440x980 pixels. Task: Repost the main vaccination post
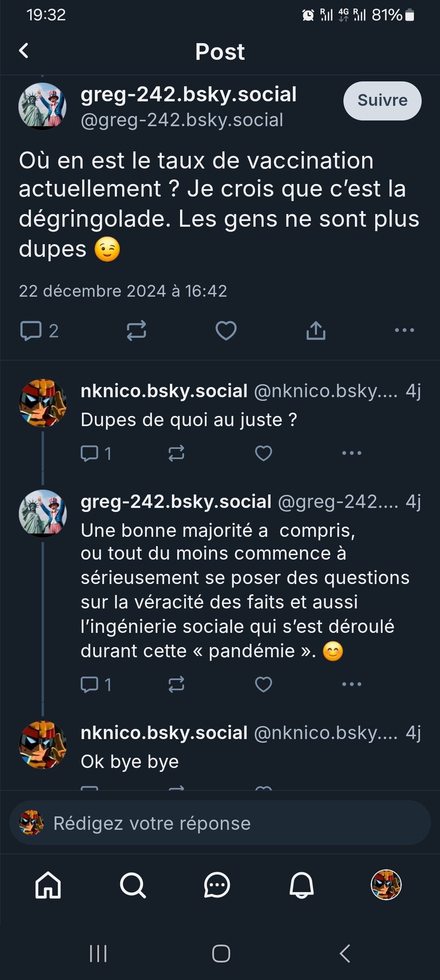pyautogui.click(x=136, y=330)
